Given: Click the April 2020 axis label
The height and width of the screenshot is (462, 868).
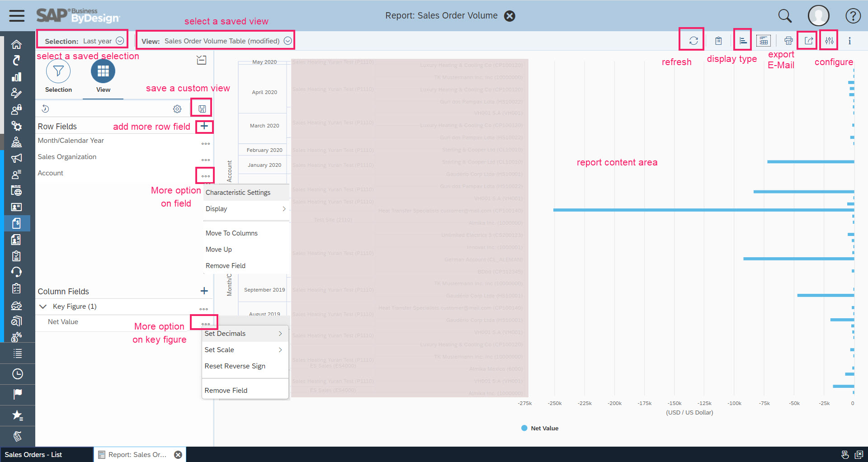Looking at the screenshot, I should [x=264, y=92].
